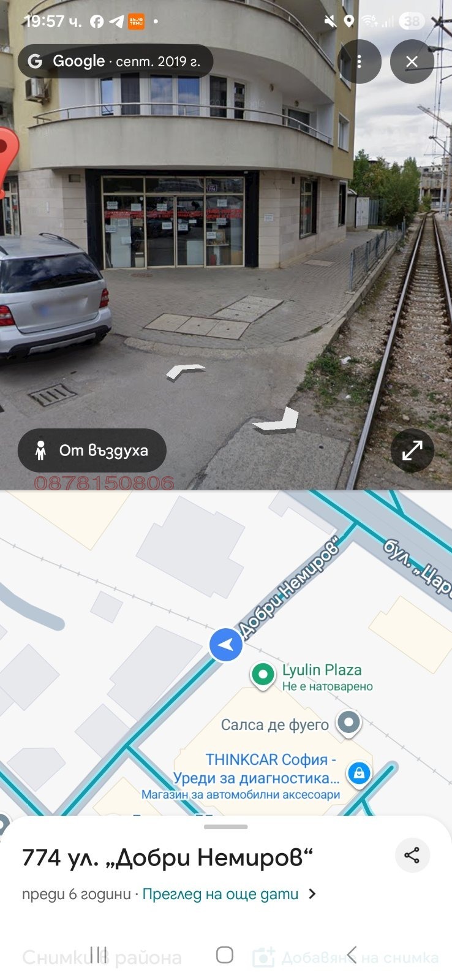Open Преглед на още дати link
Image resolution: width=452 pixels, height=980 pixels.
[220, 894]
